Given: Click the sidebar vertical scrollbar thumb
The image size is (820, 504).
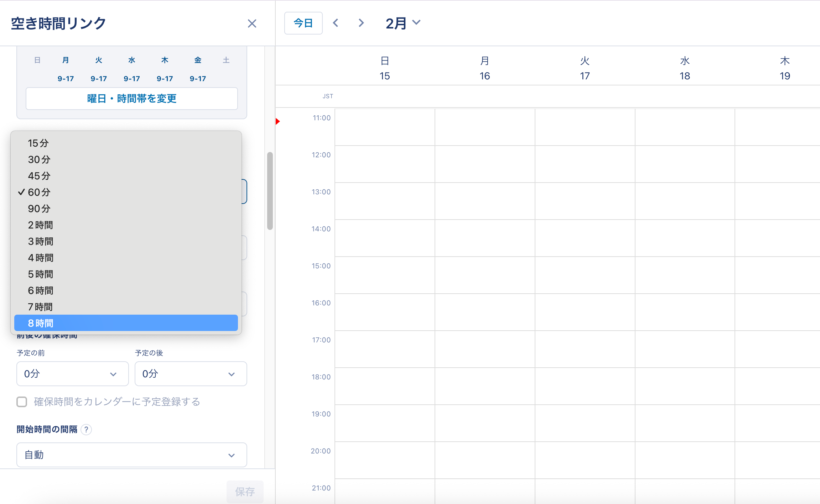Looking at the screenshot, I should [270, 191].
